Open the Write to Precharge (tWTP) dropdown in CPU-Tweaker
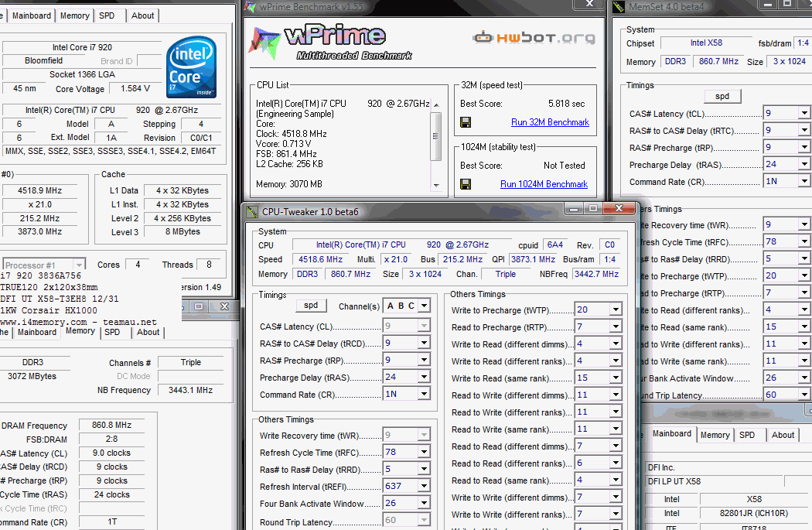Screen dimensions: 812x530 616,309
